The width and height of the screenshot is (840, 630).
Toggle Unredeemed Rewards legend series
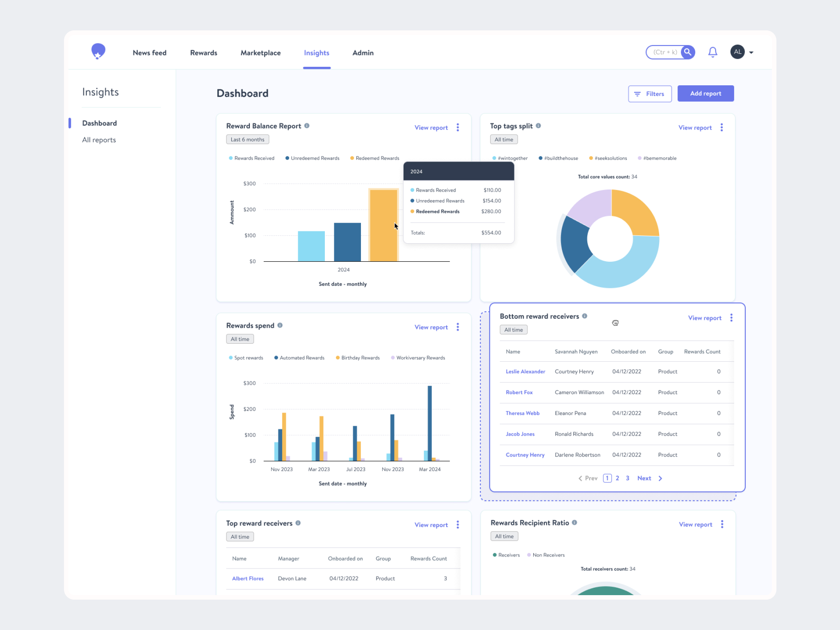(x=313, y=158)
